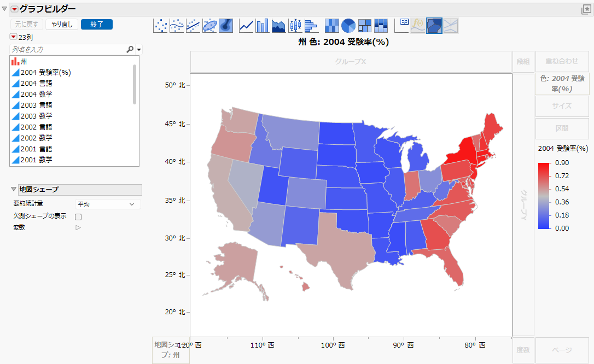Click the 重ね合わせ drop zone
Image resolution: width=594 pixels, height=364 pixels.
[x=562, y=61]
